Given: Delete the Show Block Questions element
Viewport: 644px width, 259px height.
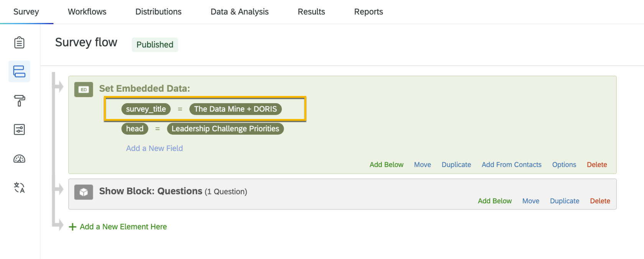Looking at the screenshot, I should coord(600,201).
